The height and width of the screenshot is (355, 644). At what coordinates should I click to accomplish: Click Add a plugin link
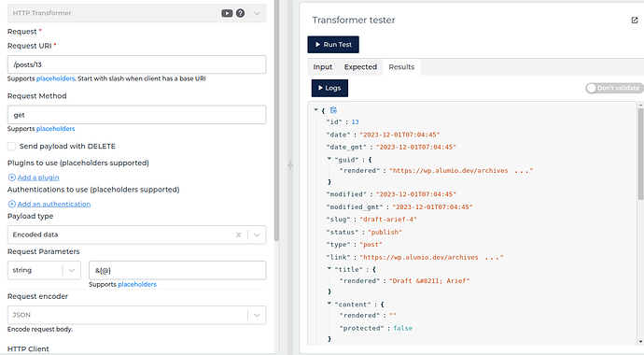coord(38,177)
